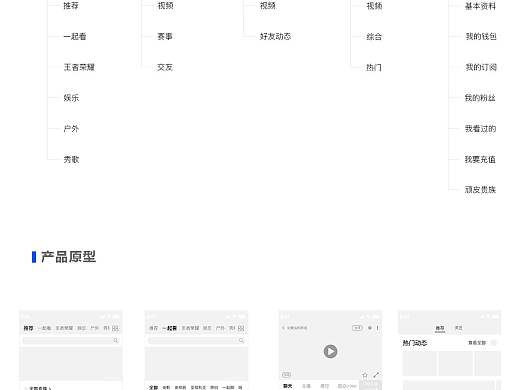Select the 我的钱包 tree node
The image size is (520, 390).
pos(481,36)
